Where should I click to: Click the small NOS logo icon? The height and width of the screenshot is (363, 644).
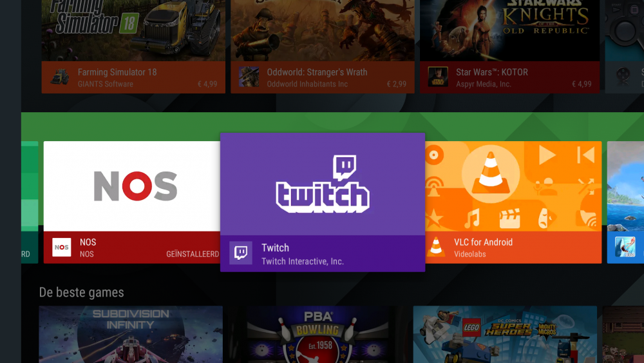coord(62,248)
